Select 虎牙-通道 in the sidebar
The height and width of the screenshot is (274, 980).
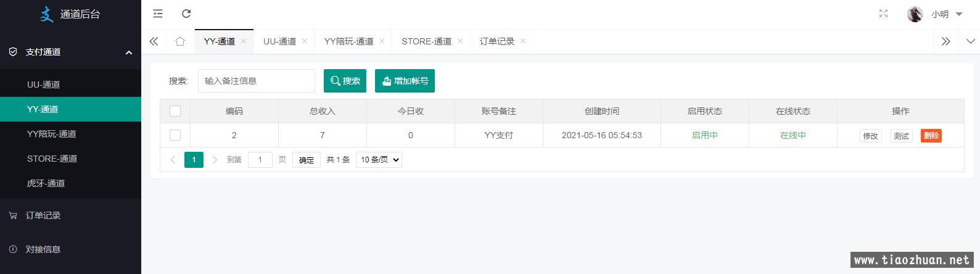[46, 183]
